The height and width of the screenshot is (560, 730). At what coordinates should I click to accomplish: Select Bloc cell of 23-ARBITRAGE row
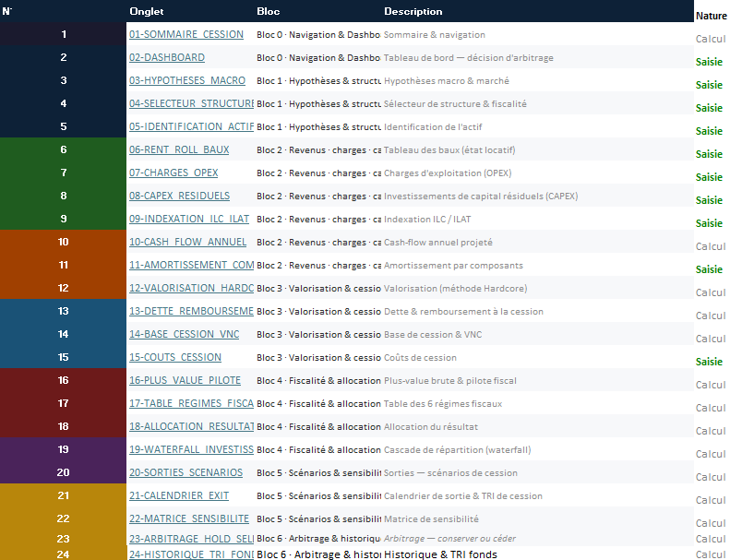pos(318,539)
